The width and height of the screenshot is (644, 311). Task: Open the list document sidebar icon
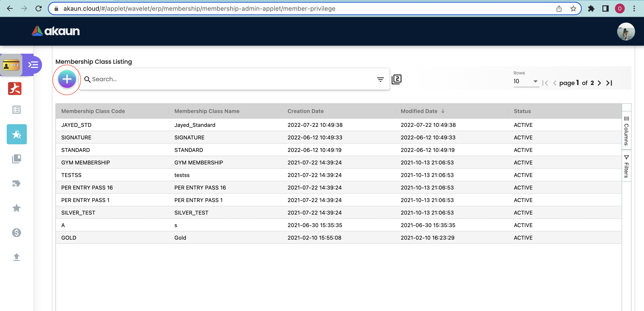coord(17,110)
